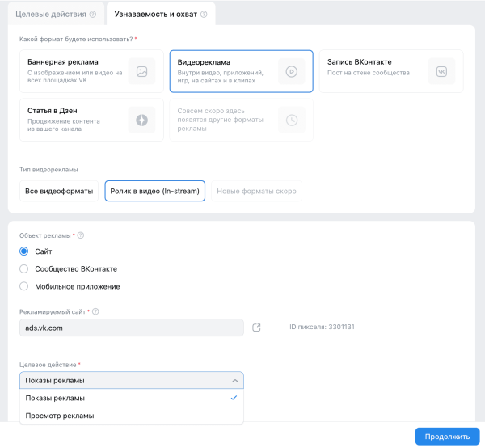Viewport: 485px width, 448px height.
Task: Select Сообщество ВКонтакте radio option
Action: point(24,268)
